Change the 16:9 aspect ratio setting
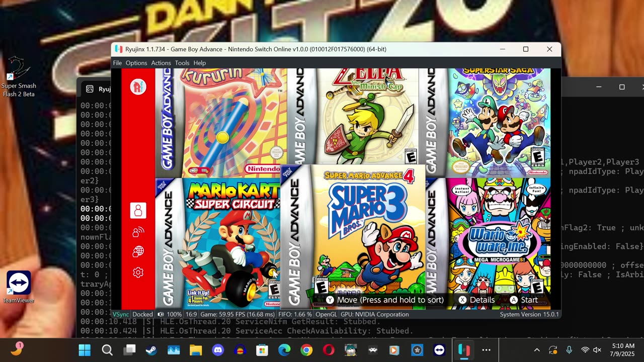The width and height of the screenshot is (644, 362). [191, 314]
